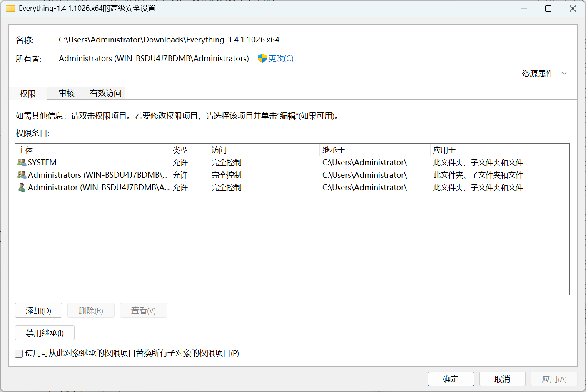Viewport: 586px width, 392px height.
Task: Open the 有效访问 tab
Action: click(x=106, y=93)
